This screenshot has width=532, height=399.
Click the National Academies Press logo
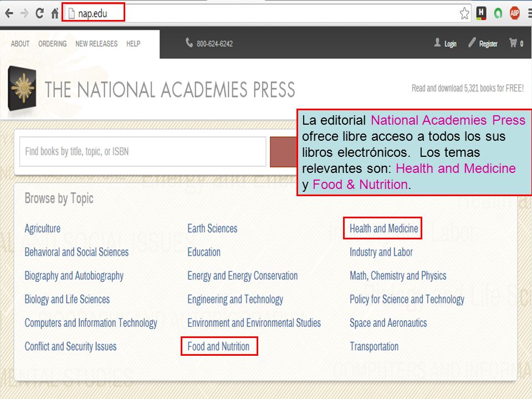[x=22, y=88]
